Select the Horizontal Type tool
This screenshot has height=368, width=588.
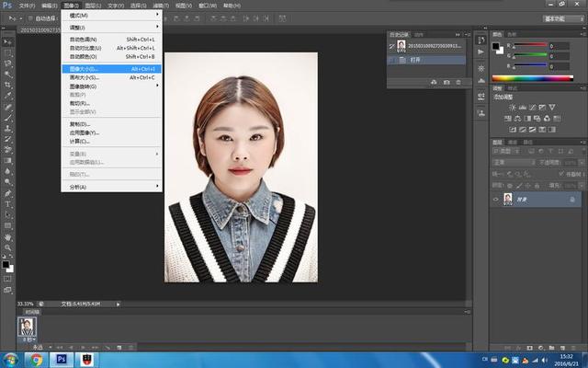click(7, 203)
